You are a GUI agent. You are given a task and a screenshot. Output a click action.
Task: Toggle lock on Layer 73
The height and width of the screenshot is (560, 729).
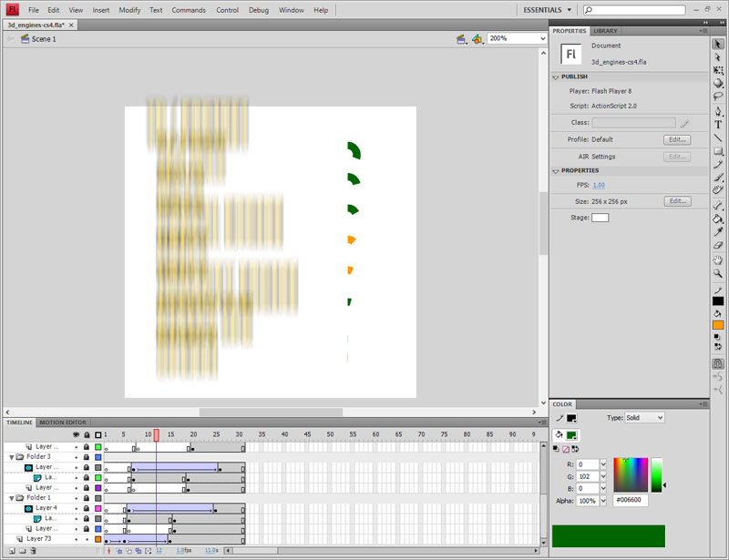coord(87,539)
